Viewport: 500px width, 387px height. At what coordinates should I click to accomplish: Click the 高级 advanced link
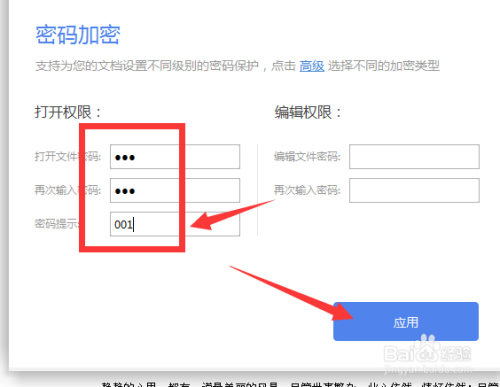[x=312, y=66]
